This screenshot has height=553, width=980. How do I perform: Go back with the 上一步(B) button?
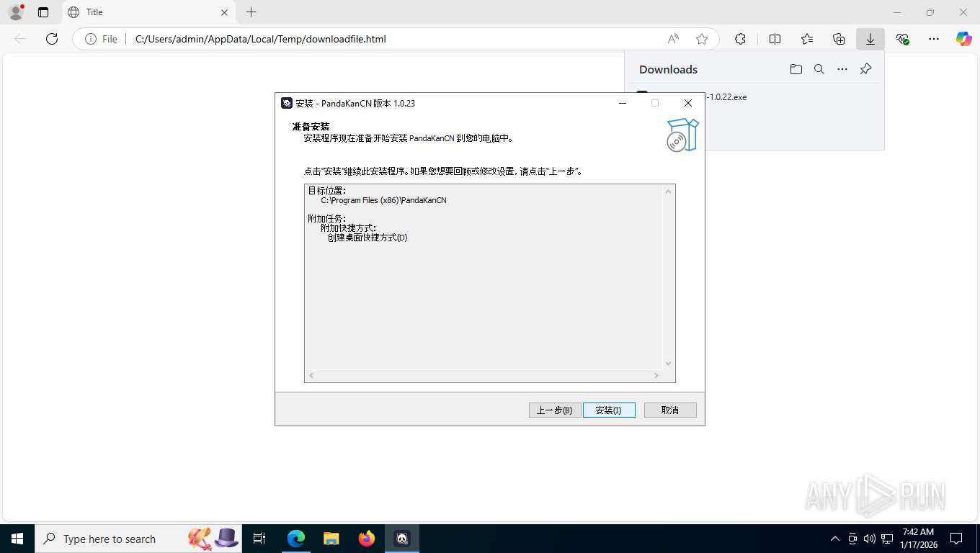[555, 410]
